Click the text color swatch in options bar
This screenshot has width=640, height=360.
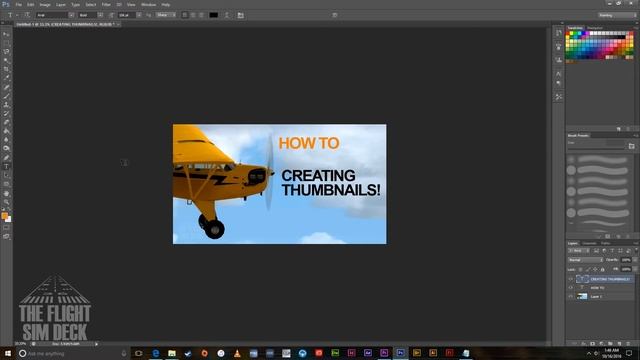[x=213, y=15]
